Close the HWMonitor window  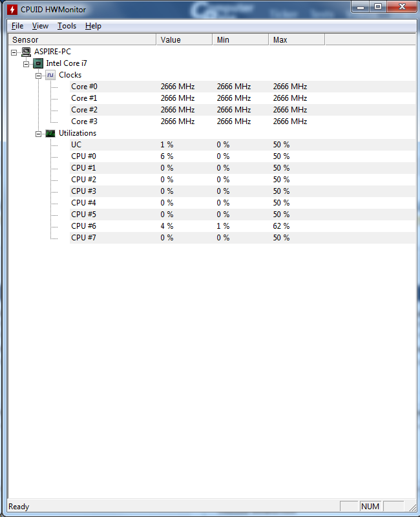click(x=402, y=6)
